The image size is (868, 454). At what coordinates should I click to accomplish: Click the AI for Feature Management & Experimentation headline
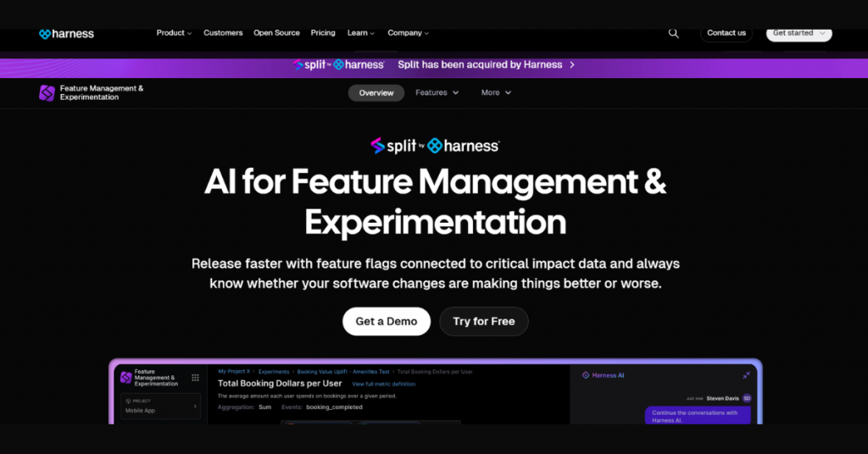click(435, 202)
